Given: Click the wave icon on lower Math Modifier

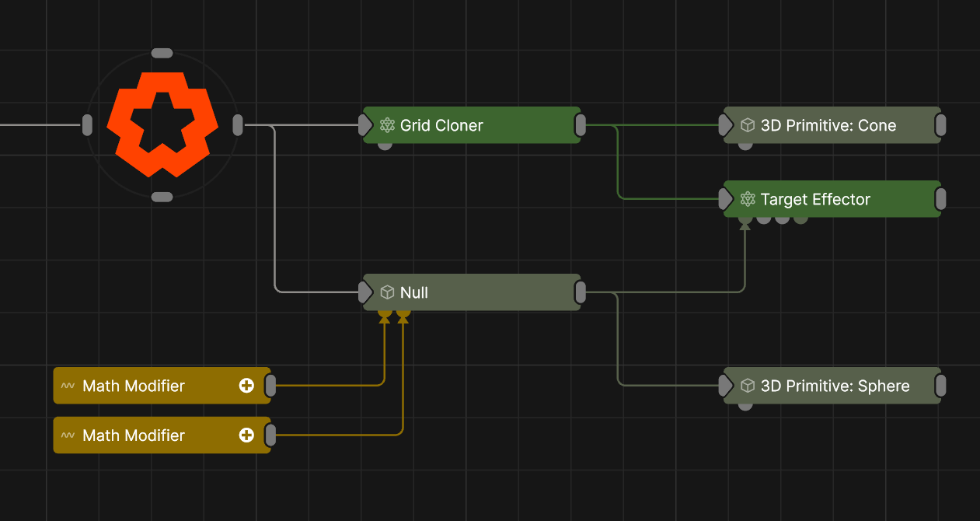Looking at the screenshot, I should 68,435.
